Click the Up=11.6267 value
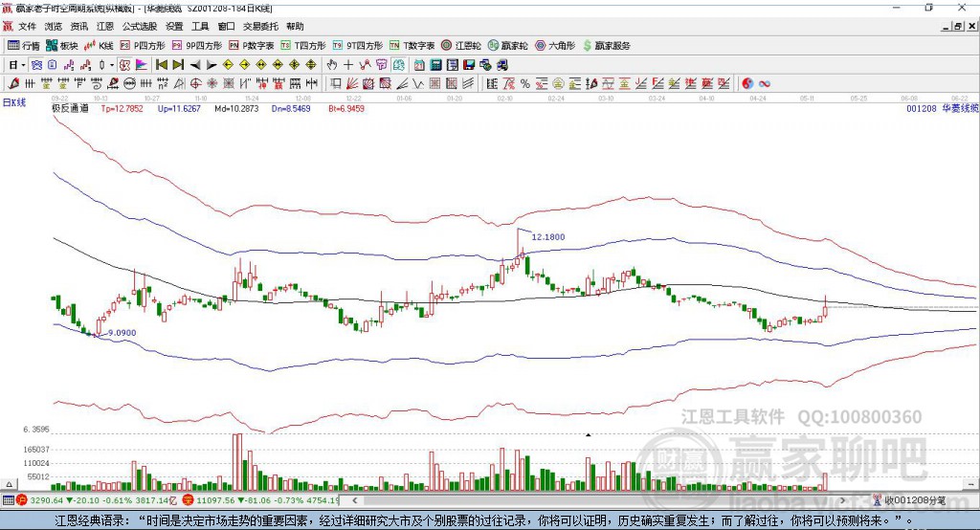Viewport: 980px width, 530px height. coord(179,108)
